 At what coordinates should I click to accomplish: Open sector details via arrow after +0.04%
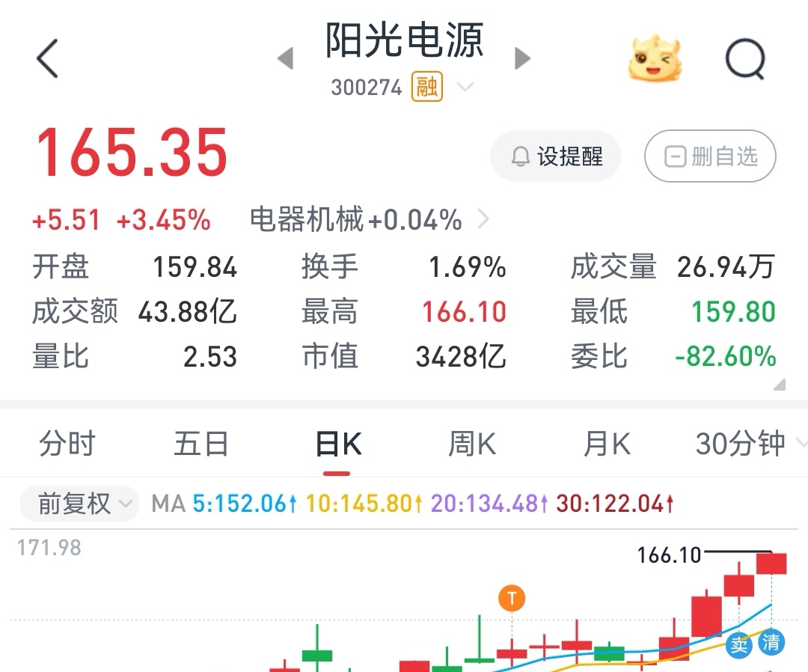(x=483, y=219)
